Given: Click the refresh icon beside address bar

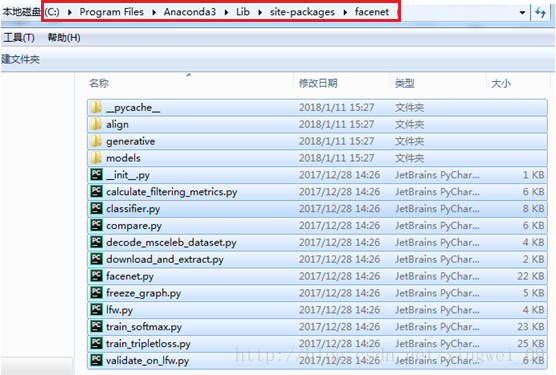Looking at the screenshot, I should click(540, 12).
